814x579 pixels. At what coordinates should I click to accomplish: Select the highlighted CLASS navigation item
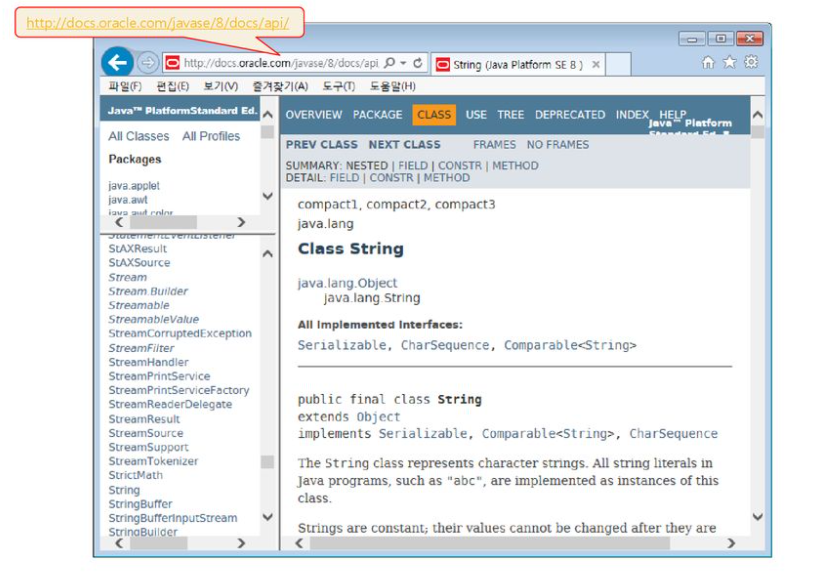[x=434, y=115]
